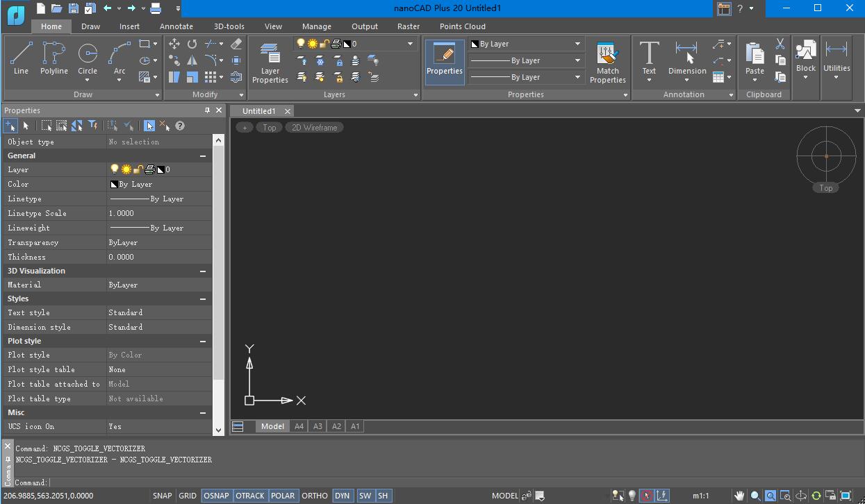Click the m1:1 scale button

click(700, 496)
